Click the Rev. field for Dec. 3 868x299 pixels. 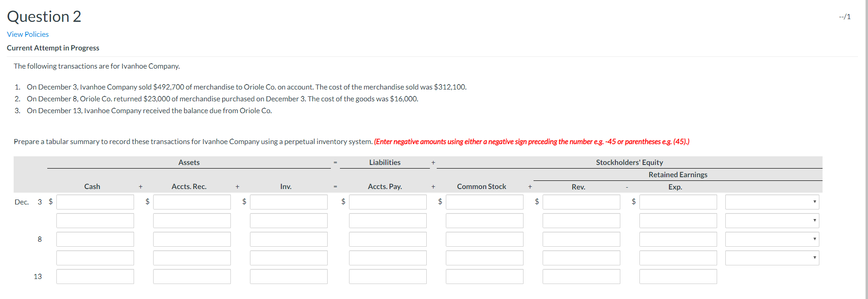581,202
